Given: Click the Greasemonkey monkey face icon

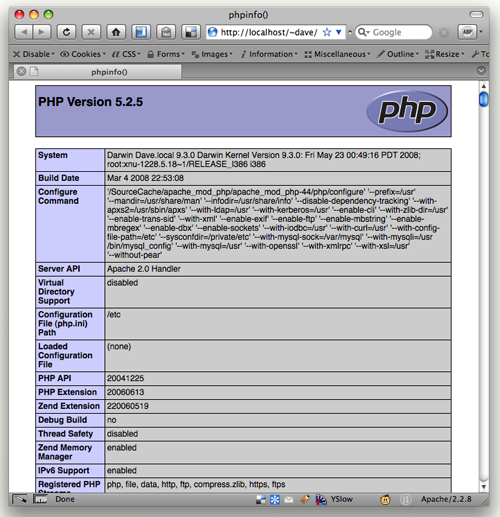Looking at the screenshot, I should coord(386,500).
